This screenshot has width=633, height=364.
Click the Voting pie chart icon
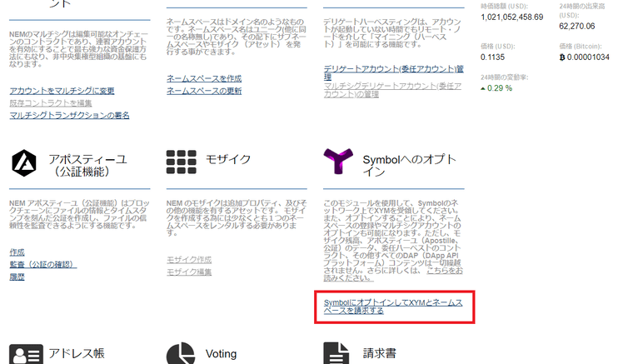pyautogui.click(x=181, y=353)
